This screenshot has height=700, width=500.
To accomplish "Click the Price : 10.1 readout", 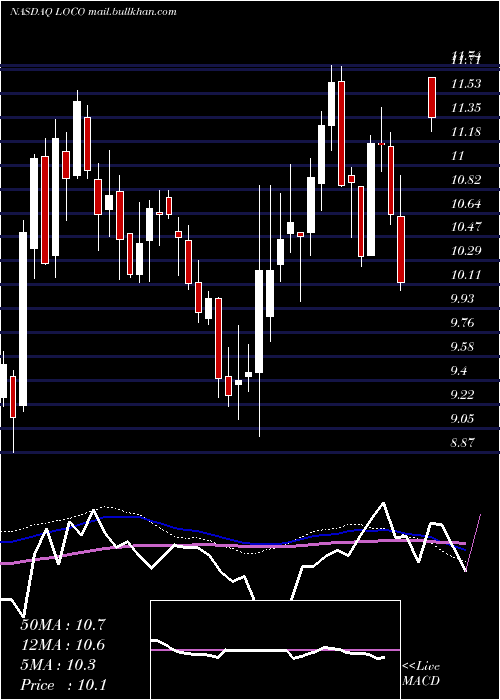I will click(63, 685).
